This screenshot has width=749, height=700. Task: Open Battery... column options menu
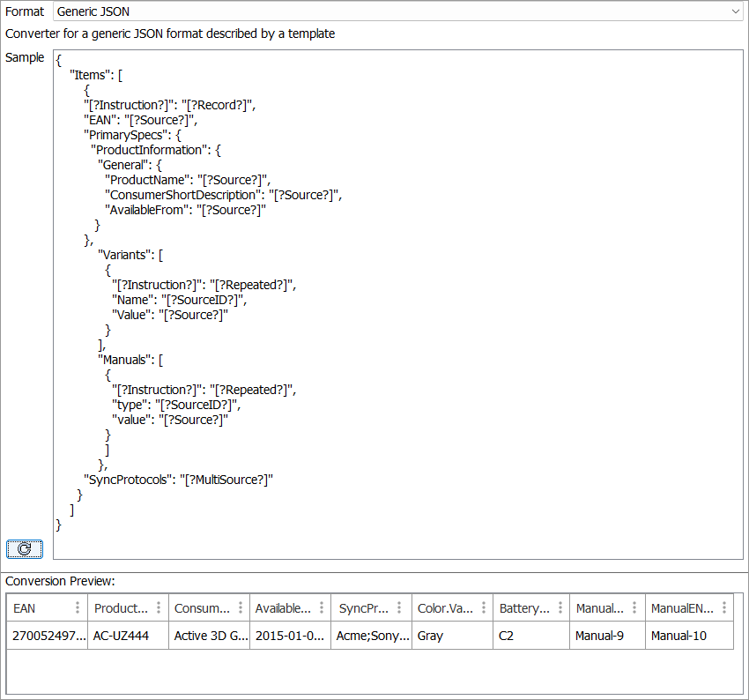click(560, 607)
